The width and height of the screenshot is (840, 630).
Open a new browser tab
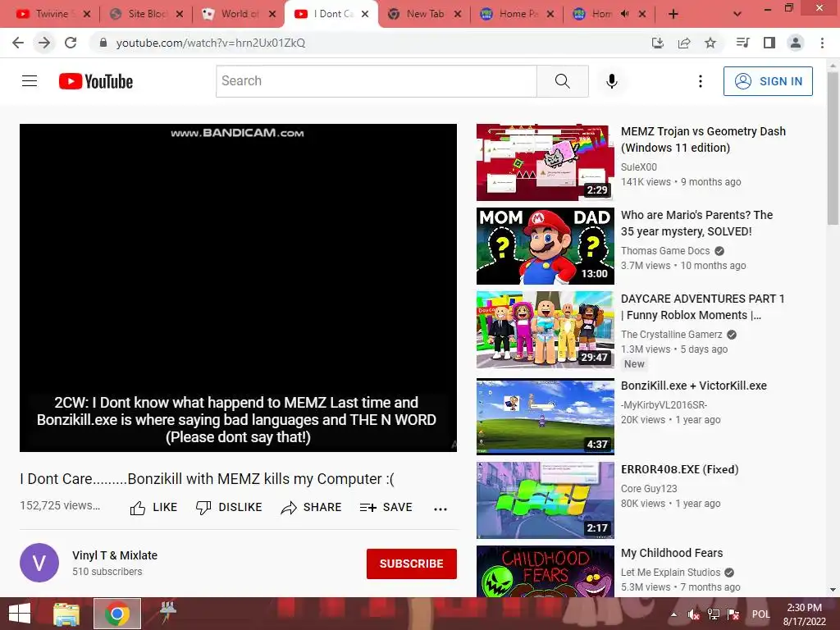pyautogui.click(x=673, y=14)
